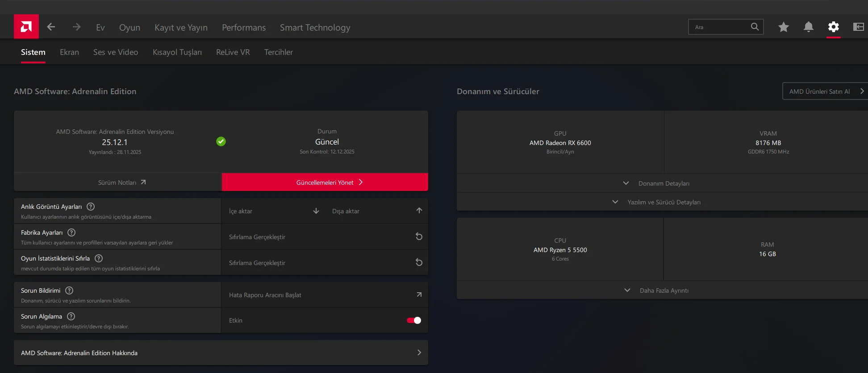Screen dimensions: 868x373
Task: Click help icon for Sorun Algılama
Action: (71, 316)
